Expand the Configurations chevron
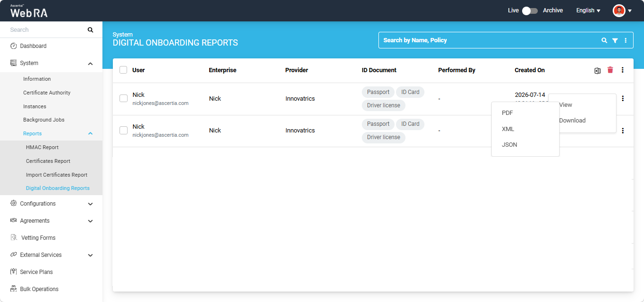The image size is (644, 302). [x=91, y=204]
